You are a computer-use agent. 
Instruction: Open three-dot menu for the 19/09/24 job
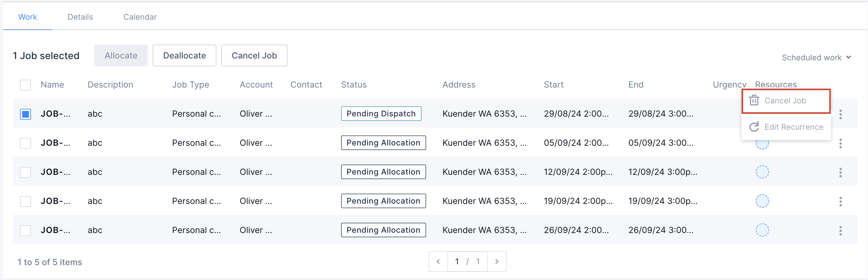[x=840, y=201]
